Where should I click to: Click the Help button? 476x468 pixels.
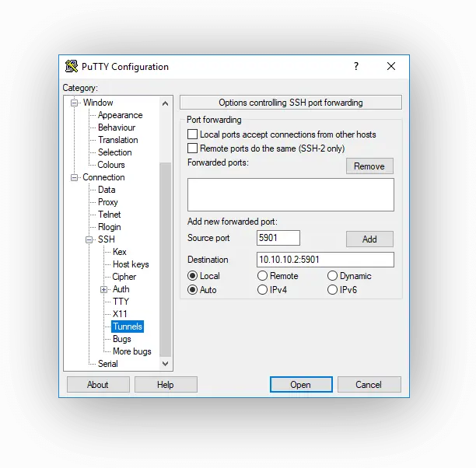coord(166,385)
